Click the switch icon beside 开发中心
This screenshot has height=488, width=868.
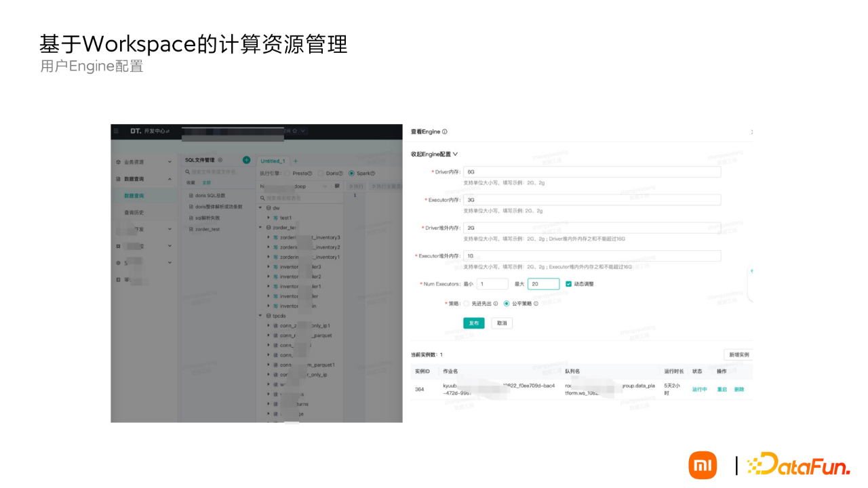tap(167, 131)
